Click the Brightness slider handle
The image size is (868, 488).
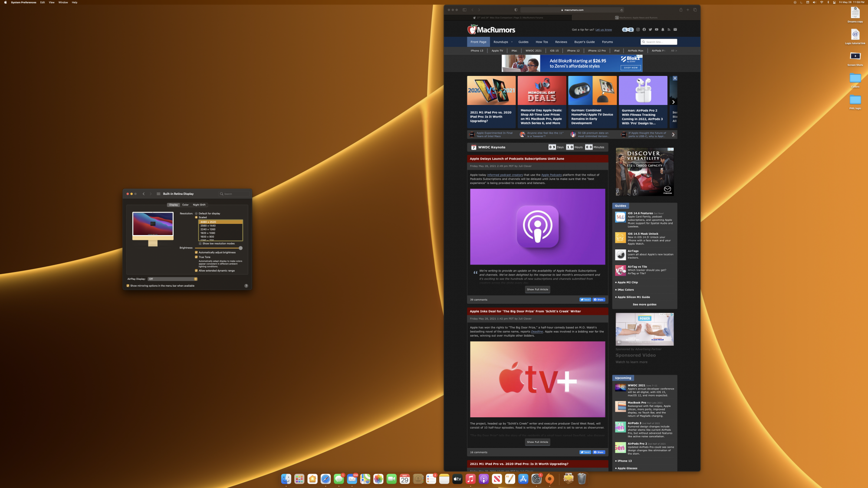pos(240,248)
